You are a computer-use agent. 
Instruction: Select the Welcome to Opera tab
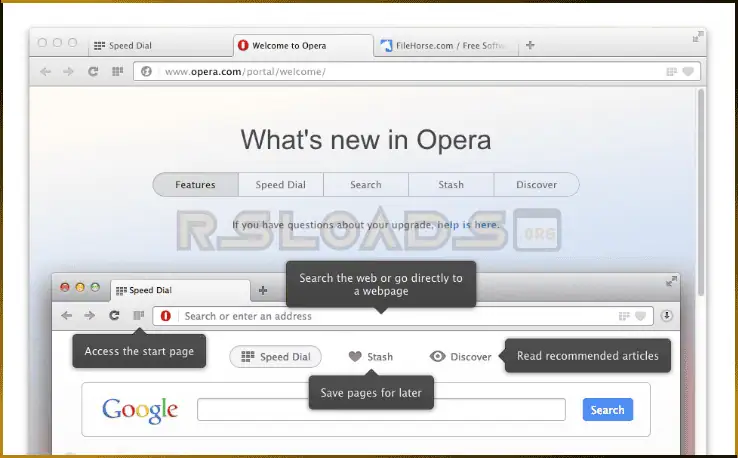(304, 46)
